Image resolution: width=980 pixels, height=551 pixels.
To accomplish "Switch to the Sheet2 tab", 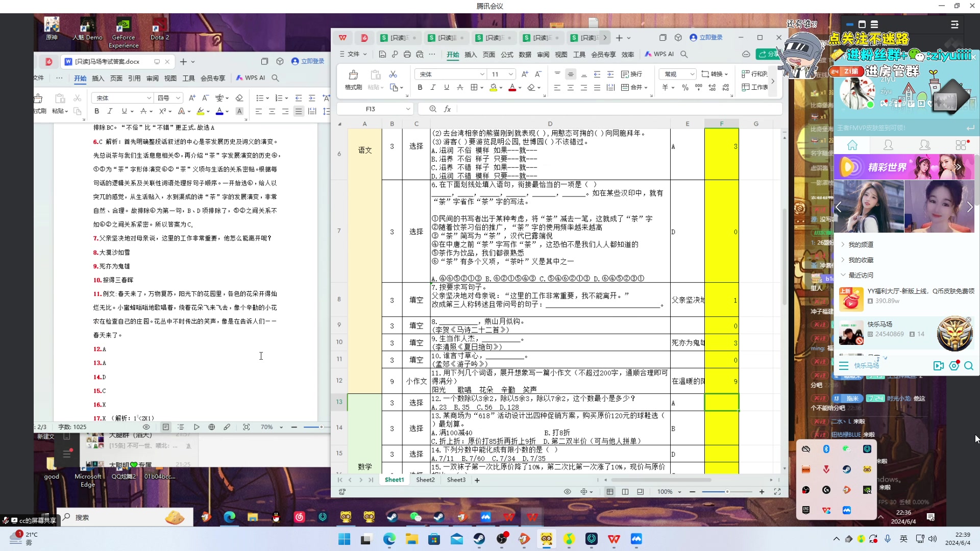I will tap(425, 480).
